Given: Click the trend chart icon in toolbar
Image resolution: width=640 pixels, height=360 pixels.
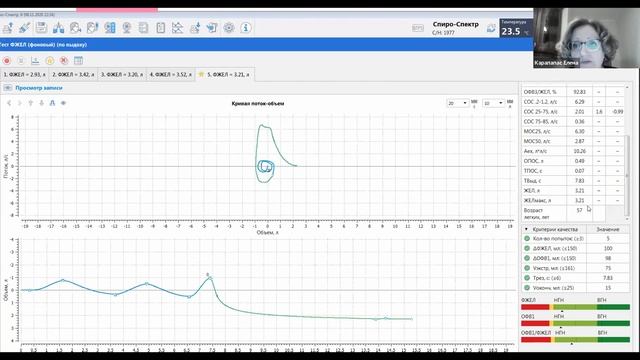Looking at the screenshot, I should [178, 28].
